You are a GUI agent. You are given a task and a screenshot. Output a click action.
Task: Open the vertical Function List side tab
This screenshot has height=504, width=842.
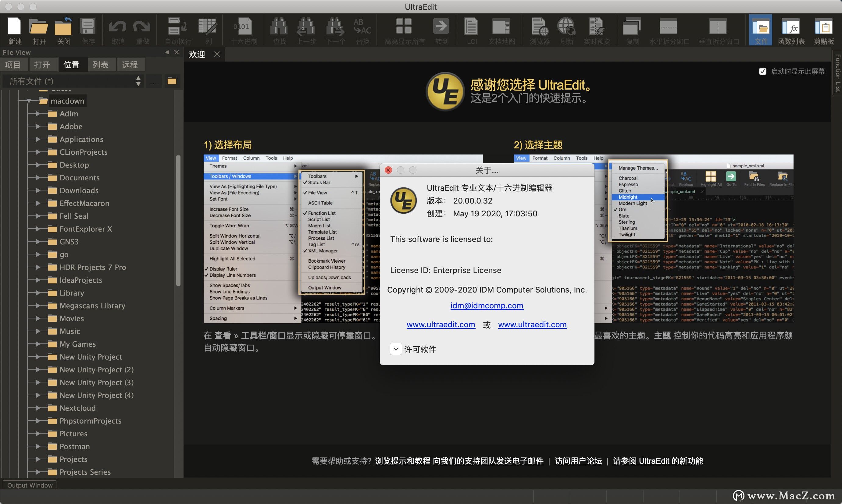(837, 73)
